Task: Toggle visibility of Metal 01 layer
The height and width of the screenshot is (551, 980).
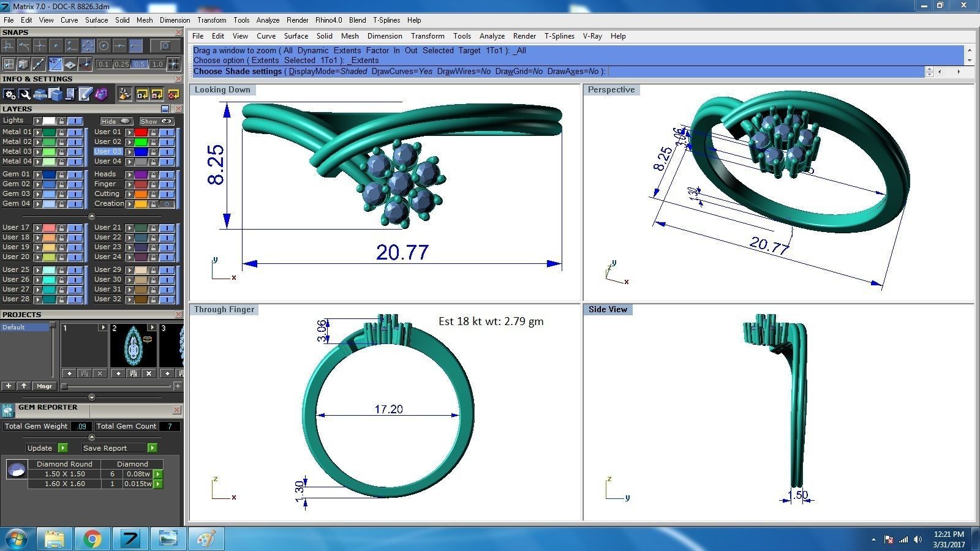Action: [x=75, y=132]
